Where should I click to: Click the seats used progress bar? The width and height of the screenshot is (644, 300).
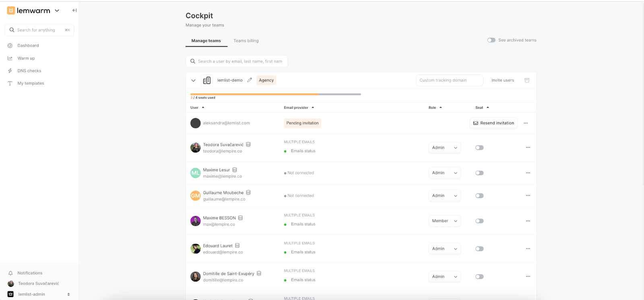click(x=275, y=94)
